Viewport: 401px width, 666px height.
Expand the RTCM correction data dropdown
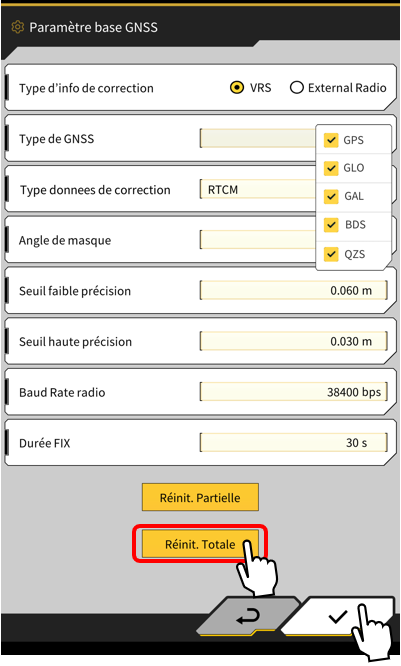pos(258,189)
